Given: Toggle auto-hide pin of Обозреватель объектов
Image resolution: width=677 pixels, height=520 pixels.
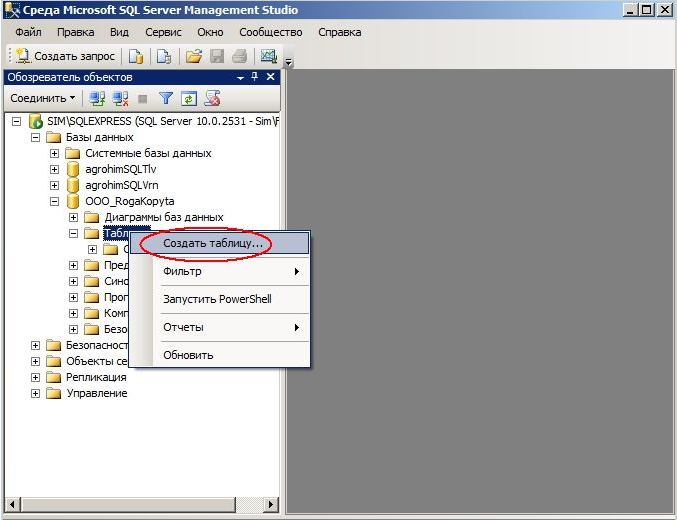Looking at the screenshot, I should tap(255, 77).
